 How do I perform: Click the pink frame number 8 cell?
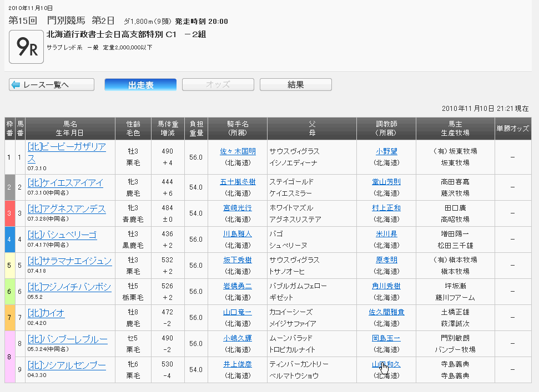coord(9,357)
